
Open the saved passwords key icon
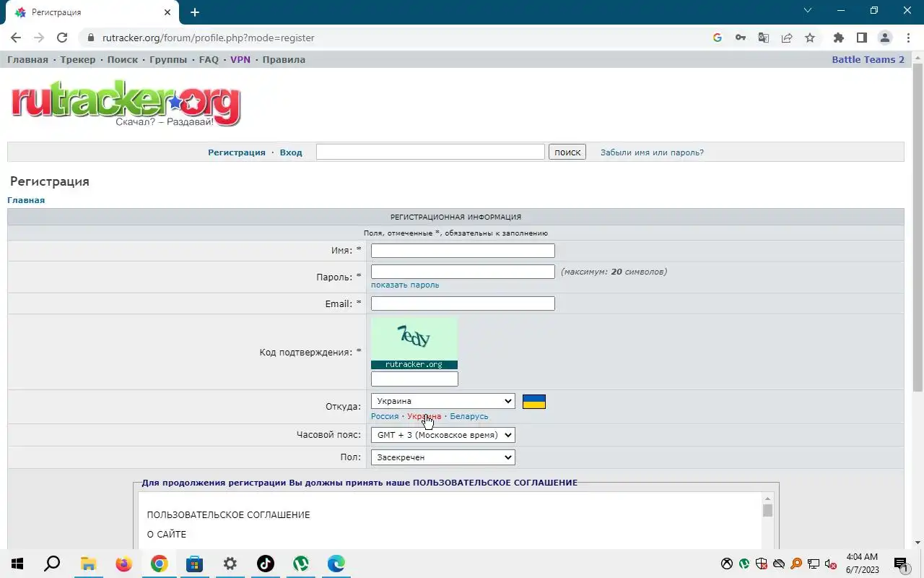pyautogui.click(x=741, y=38)
